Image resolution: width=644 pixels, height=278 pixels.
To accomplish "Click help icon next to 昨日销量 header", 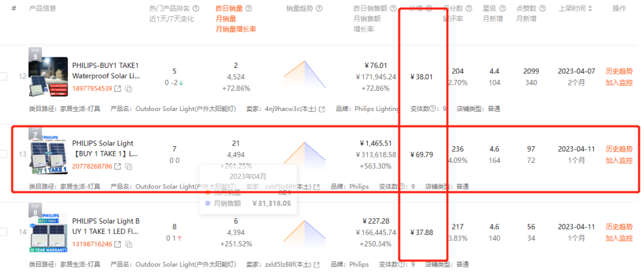I will pyautogui.click(x=249, y=8).
